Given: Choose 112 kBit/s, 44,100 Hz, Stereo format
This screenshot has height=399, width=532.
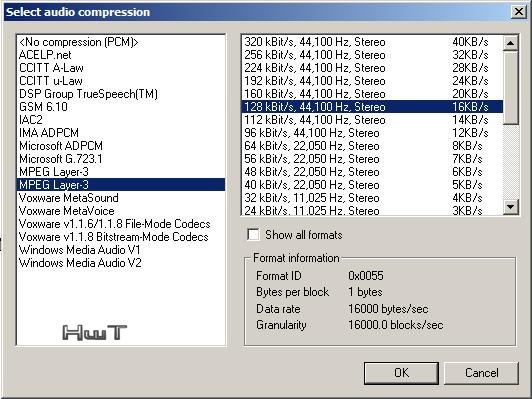Looking at the screenshot, I should click(372, 120).
